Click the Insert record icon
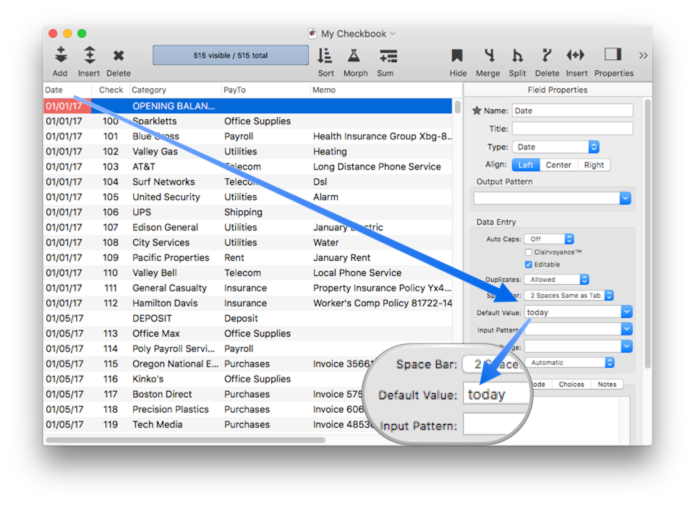Viewport: 695px width, 506px height. (89, 55)
